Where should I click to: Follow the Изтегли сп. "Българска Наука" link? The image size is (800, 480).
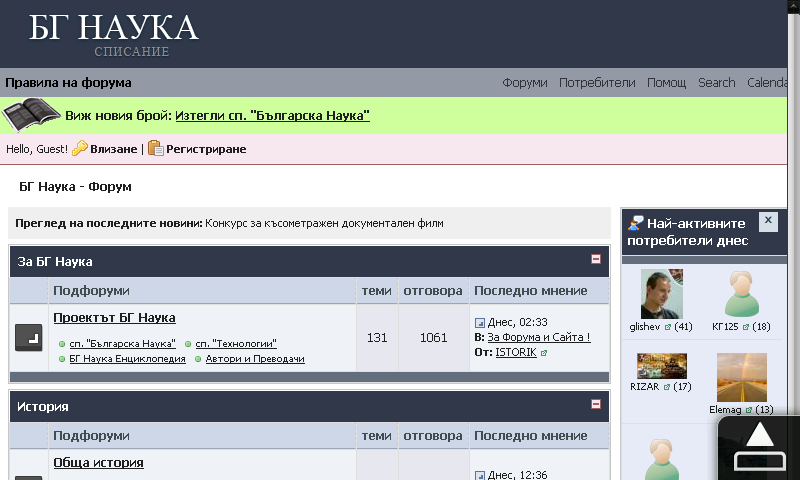272,116
